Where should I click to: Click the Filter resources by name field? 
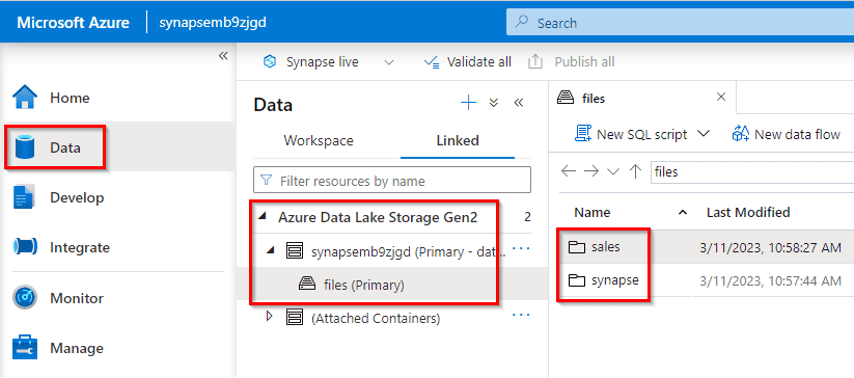click(392, 180)
